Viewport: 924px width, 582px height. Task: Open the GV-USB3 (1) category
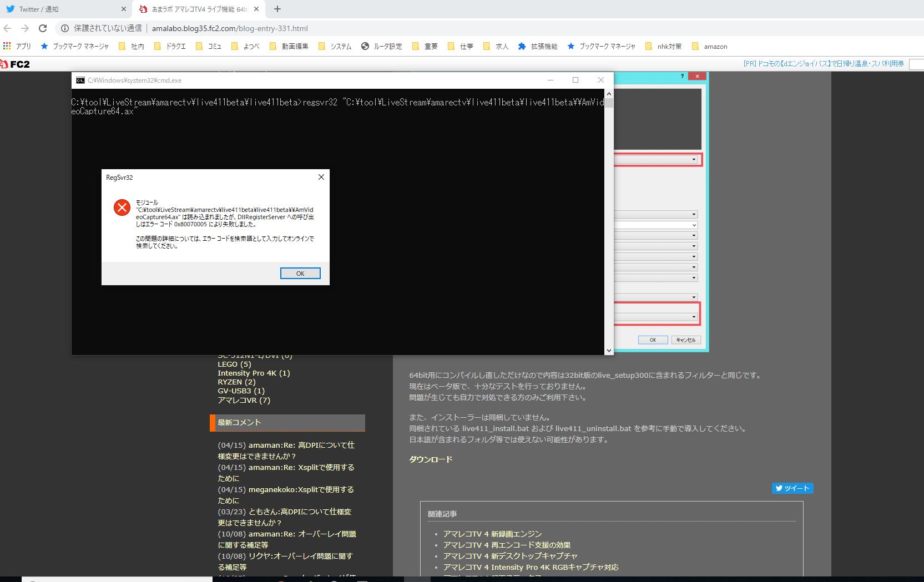(241, 391)
